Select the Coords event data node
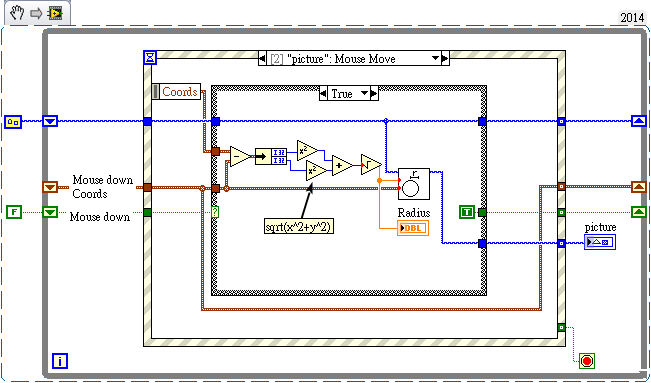 (x=176, y=91)
